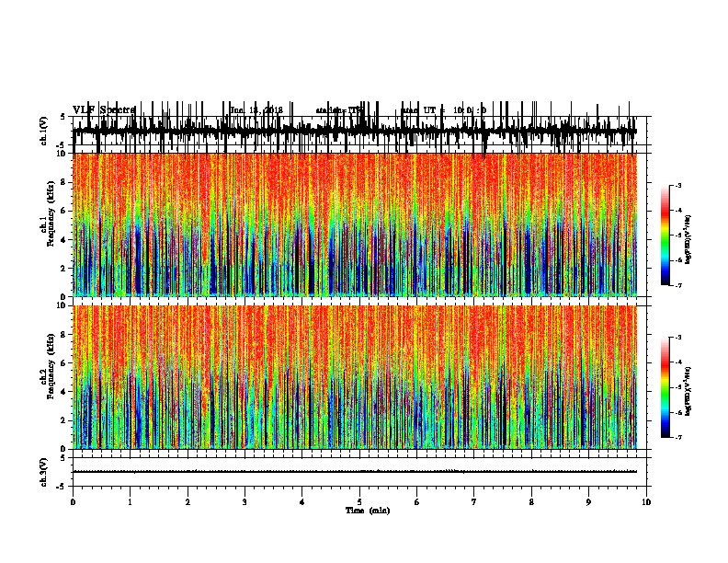Click the date text beside the title

[x=256, y=110]
